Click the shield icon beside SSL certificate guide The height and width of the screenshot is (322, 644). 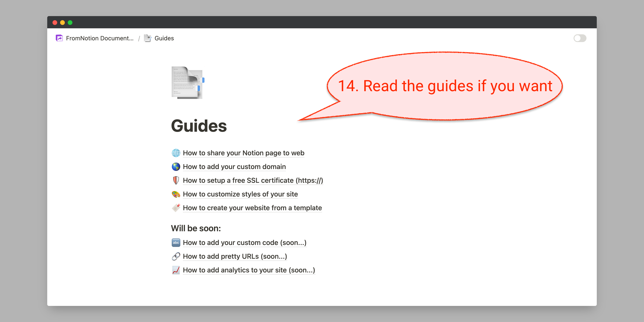(x=176, y=180)
